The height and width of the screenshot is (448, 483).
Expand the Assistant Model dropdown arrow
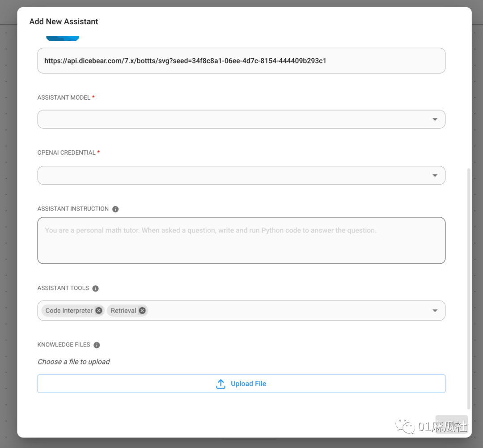435,119
